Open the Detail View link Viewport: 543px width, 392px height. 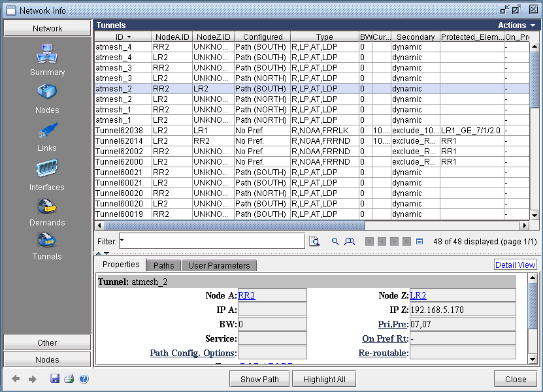(515, 265)
